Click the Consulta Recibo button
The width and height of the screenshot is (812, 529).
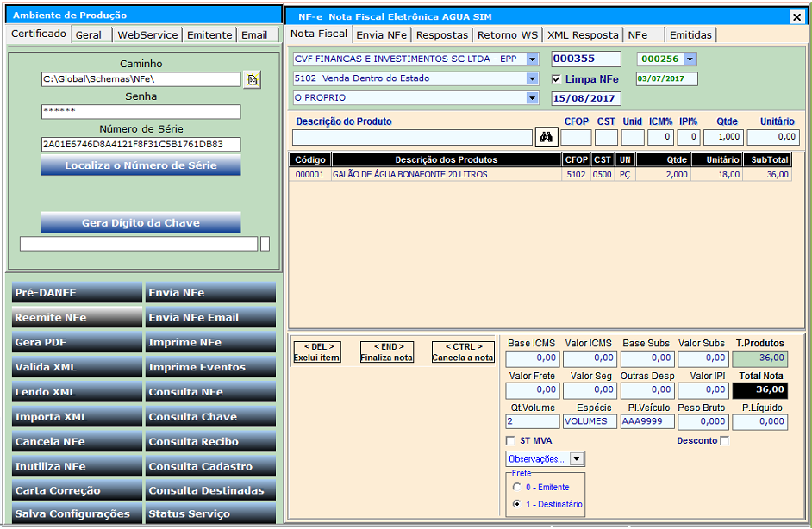[211, 441]
